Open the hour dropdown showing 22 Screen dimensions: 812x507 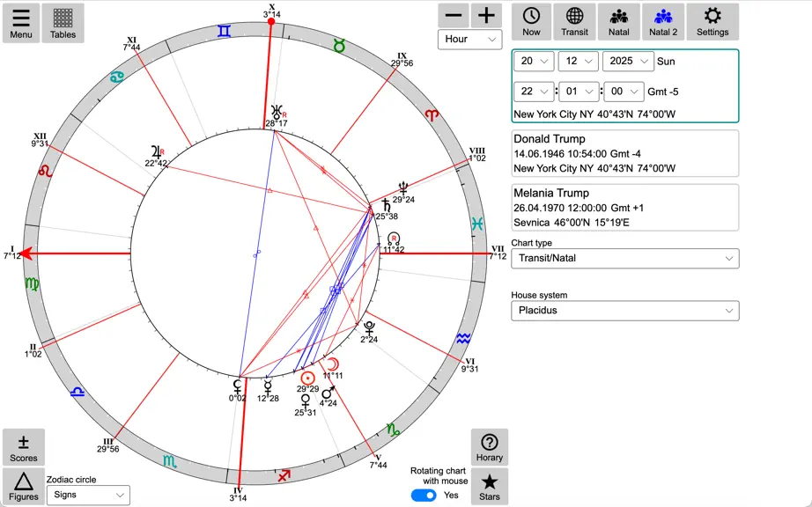click(x=534, y=92)
